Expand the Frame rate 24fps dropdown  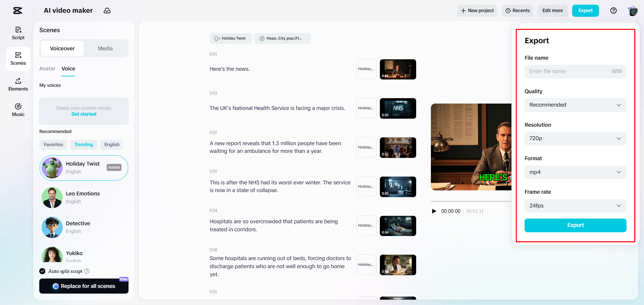[575, 206]
